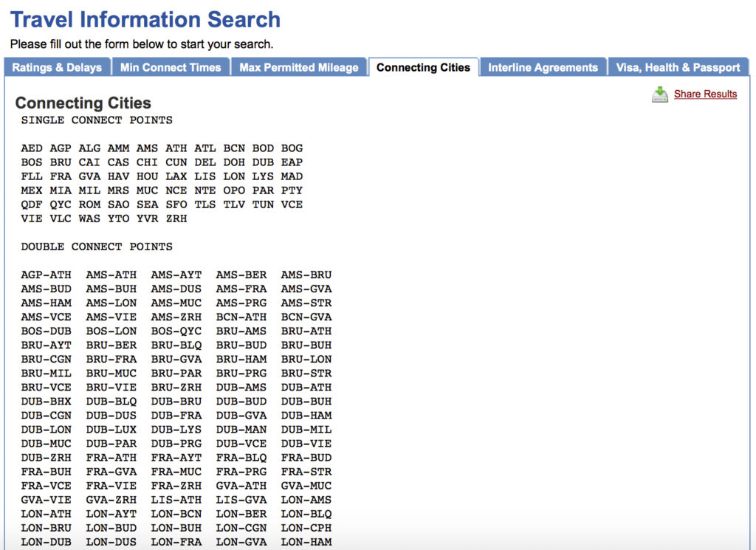Select the Max Permitted Mileage tab
The image size is (756, 550).
(x=299, y=67)
